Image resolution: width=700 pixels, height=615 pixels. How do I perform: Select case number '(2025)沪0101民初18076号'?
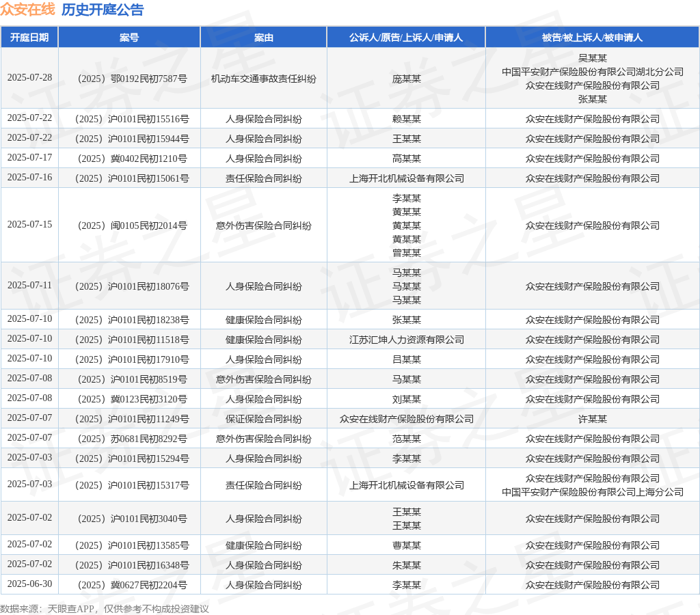132,286
